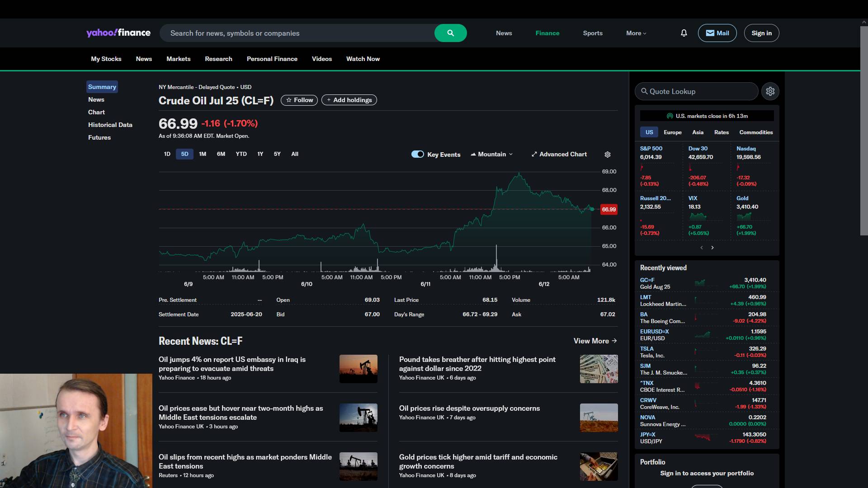
Task: Click the Mail envelope button
Action: pyautogui.click(x=717, y=33)
